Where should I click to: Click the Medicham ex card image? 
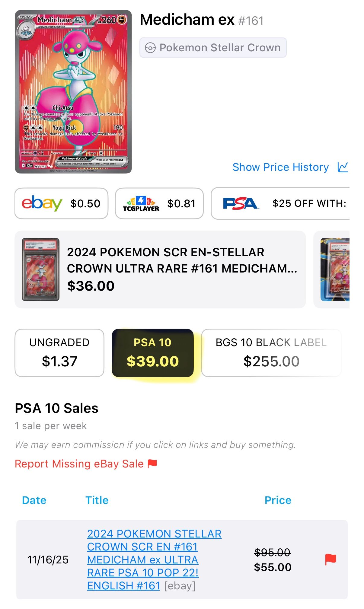[x=74, y=93]
